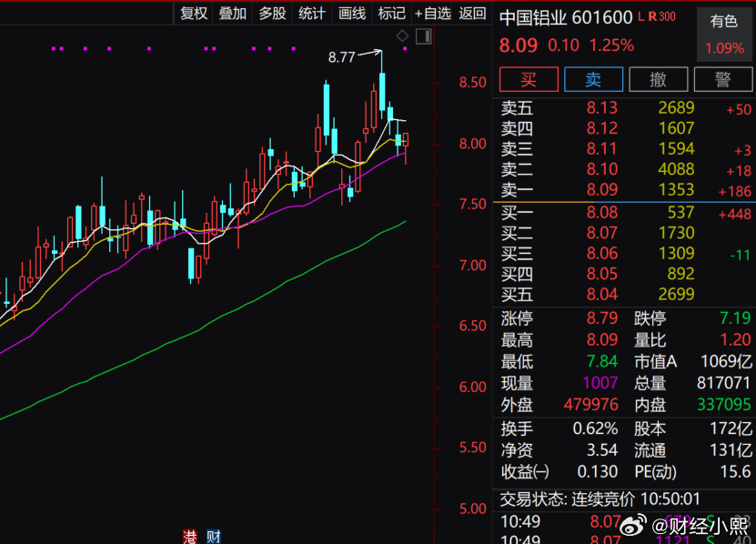756x544 pixels.
Task: Click the 交易状态 连续竞价 status line
Action: pyautogui.click(x=600, y=499)
